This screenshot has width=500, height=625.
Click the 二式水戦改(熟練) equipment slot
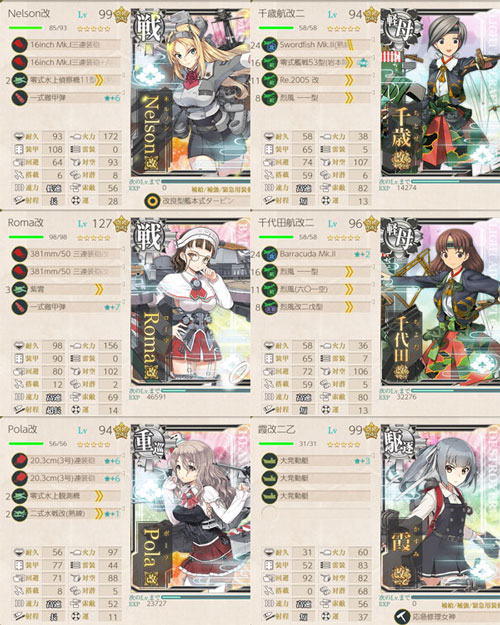(66, 513)
